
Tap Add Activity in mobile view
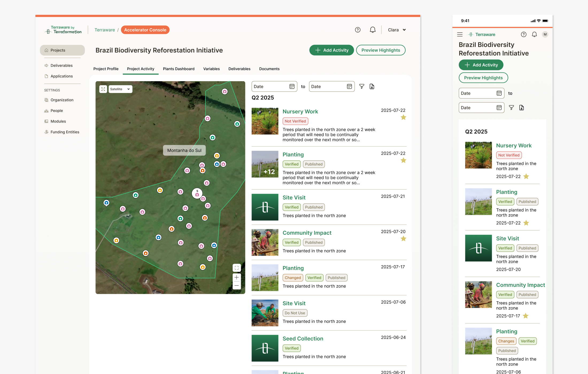point(481,65)
